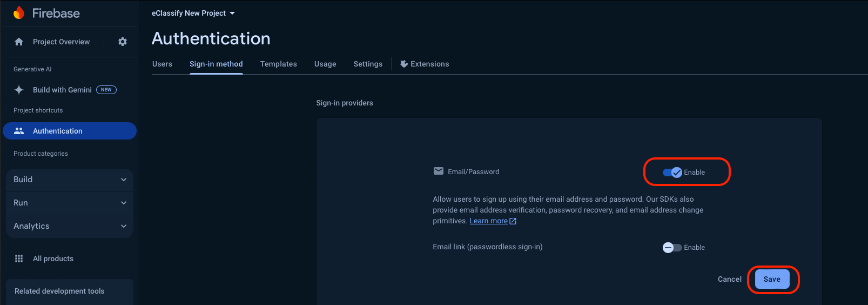The width and height of the screenshot is (868, 305).
Task: Open Project Overview link
Action: point(62,42)
